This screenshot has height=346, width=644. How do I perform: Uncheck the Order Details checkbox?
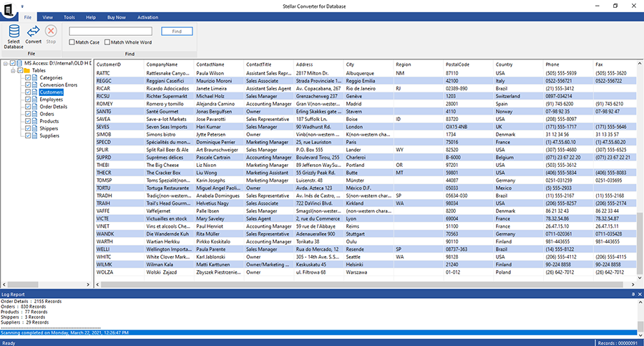click(28, 107)
